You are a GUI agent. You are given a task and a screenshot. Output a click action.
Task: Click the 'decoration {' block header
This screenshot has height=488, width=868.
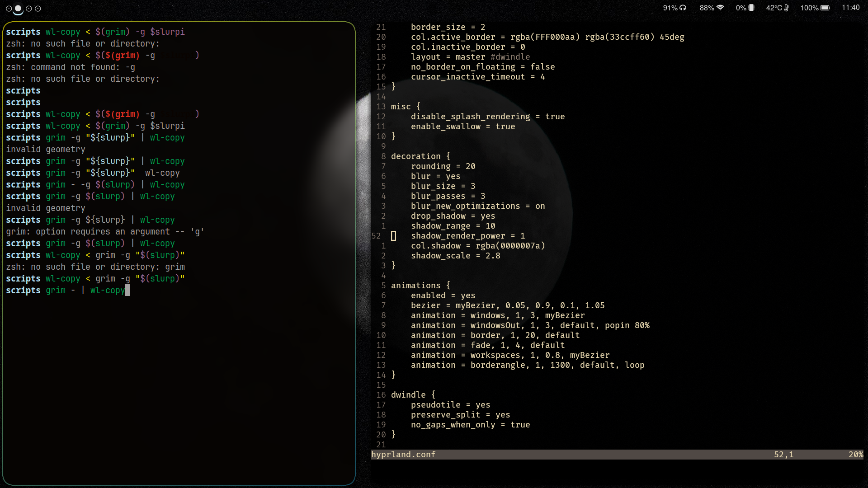(420, 156)
